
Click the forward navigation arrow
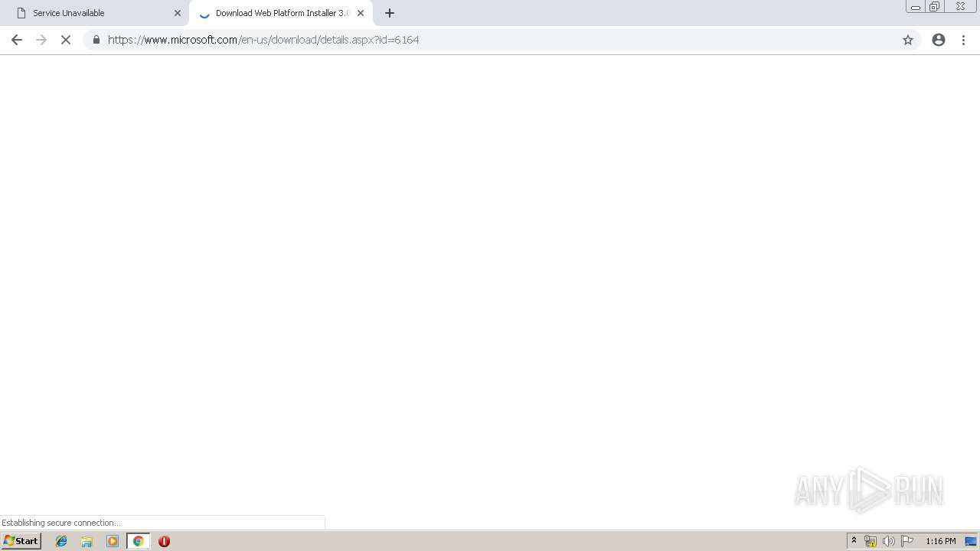click(41, 40)
